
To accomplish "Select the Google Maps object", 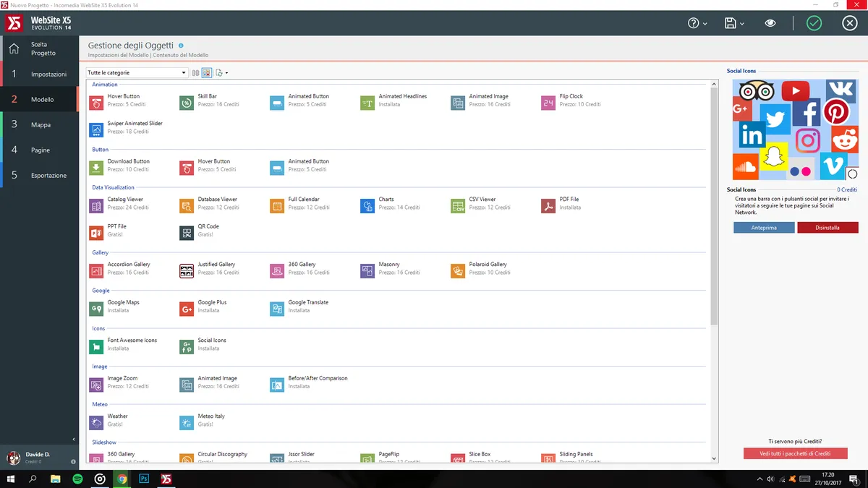I will click(x=116, y=307).
